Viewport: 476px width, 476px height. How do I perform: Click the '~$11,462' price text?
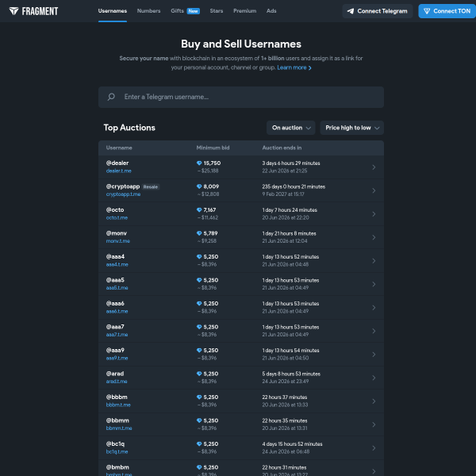pos(208,217)
